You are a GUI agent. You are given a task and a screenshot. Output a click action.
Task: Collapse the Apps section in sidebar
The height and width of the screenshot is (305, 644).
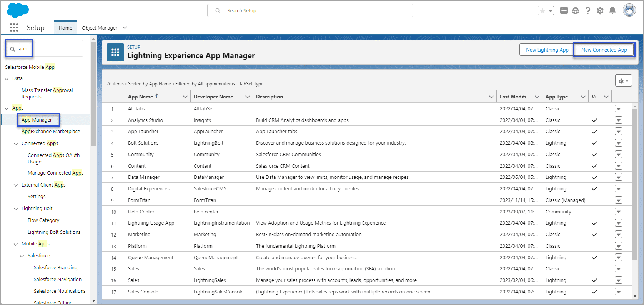click(x=7, y=108)
